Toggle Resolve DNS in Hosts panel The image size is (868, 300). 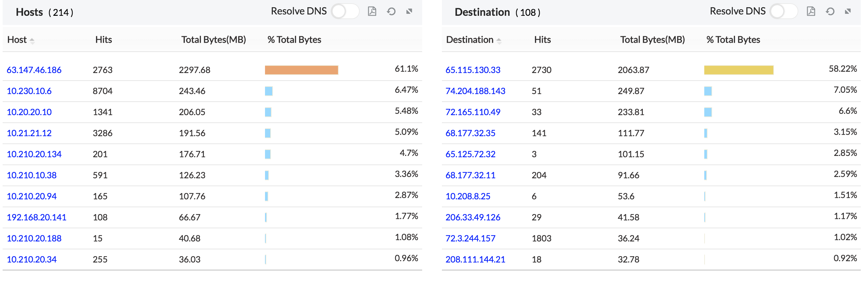pyautogui.click(x=345, y=12)
